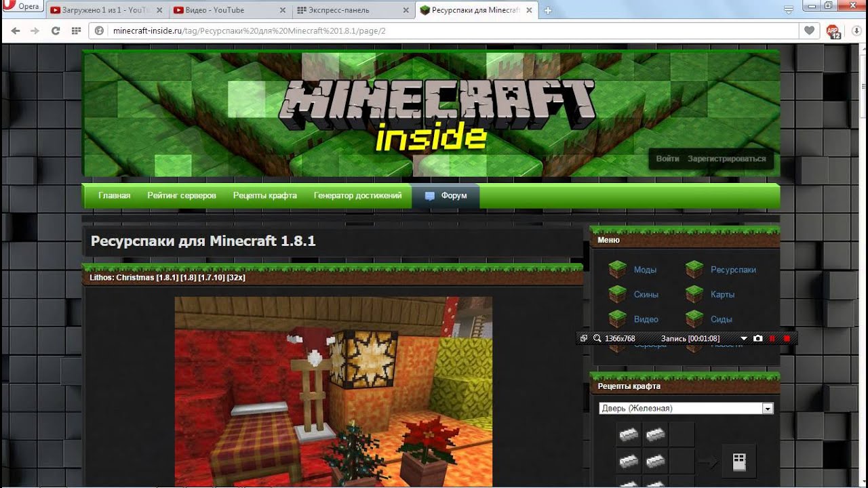Viewport: 868px width, 488px height.
Task: Close the Видео - YouTube tab
Action: click(281, 10)
